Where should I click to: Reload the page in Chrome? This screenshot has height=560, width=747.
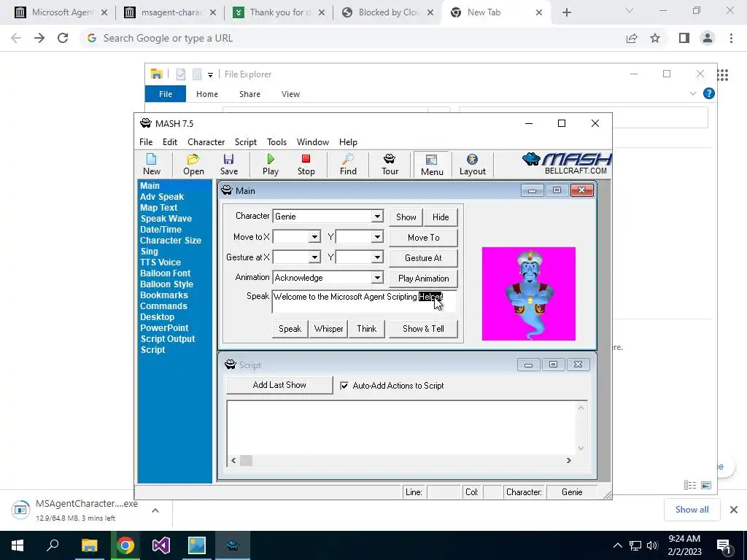coord(63,38)
